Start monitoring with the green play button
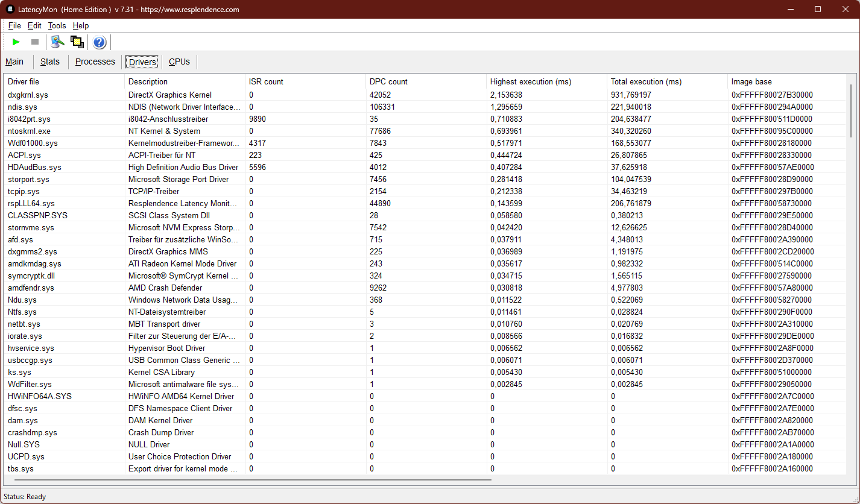The height and width of the screenshot is (504, 860). coord(16,42)
